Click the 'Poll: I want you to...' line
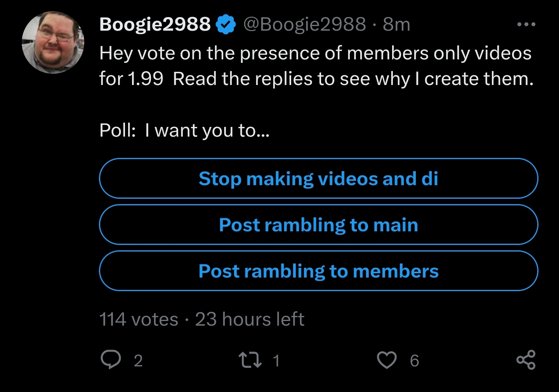 pyautogui.click(x=184, y=130)
